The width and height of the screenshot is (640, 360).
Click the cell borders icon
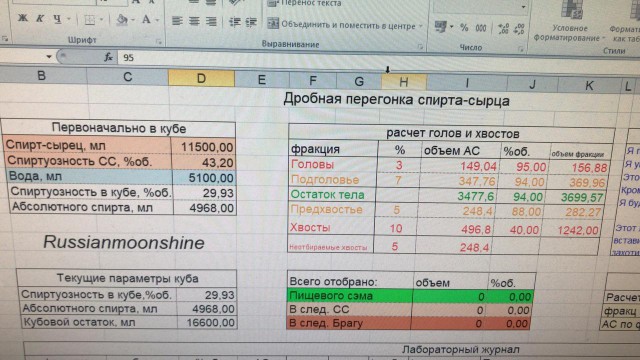(x=89, y=20)
